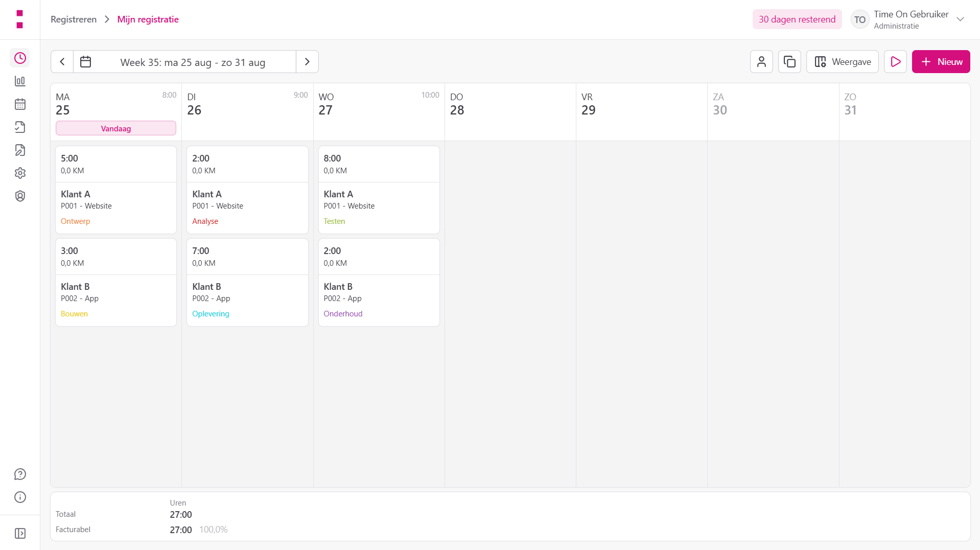Open Monday 5:00 Klant A Ontwerp entry
Viewport: 980px width, 550px height.
click(116, 190)
